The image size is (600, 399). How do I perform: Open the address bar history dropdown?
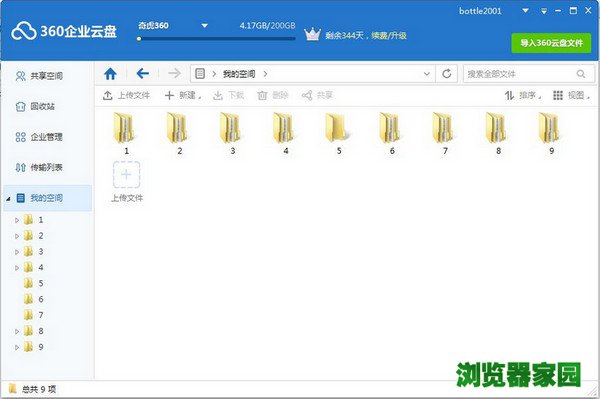427,74
